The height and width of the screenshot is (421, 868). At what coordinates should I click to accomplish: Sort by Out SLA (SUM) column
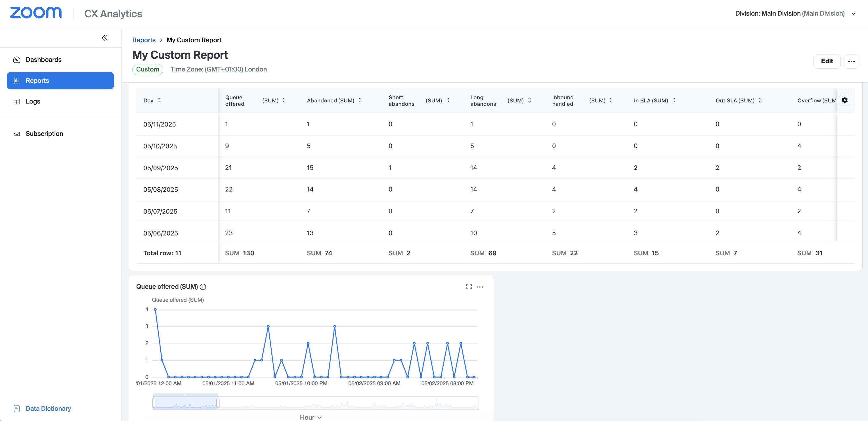pos(760,100)
